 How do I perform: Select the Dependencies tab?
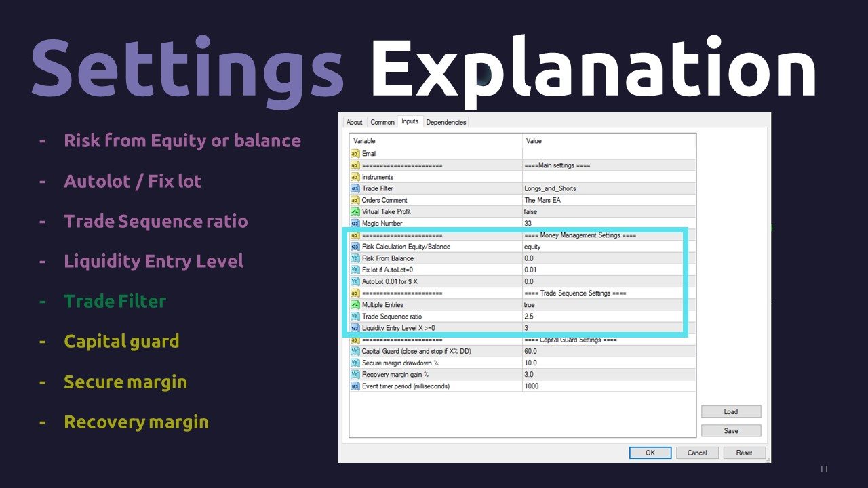tap(446, 122)
